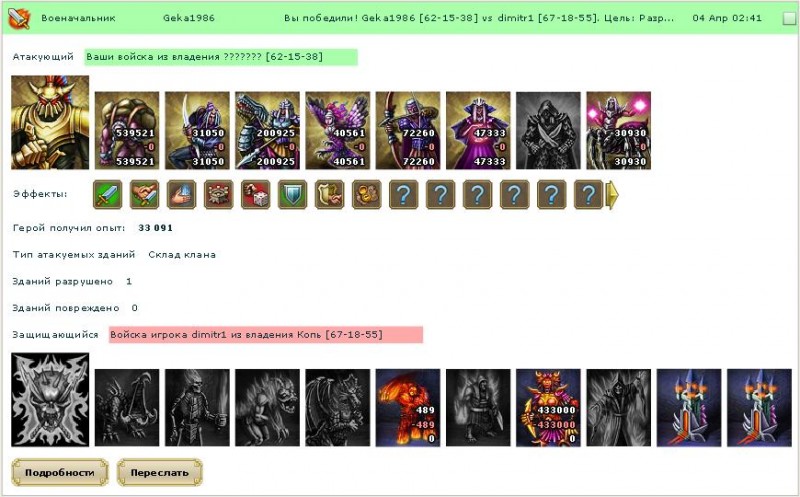Click the hand holding crystal effect icon
The width and height of the screenshot is (800, 497).
click(x=182, y=194)
